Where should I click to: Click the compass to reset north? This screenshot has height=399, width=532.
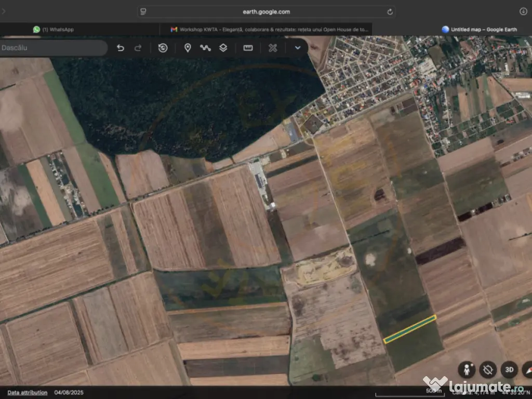527,369
